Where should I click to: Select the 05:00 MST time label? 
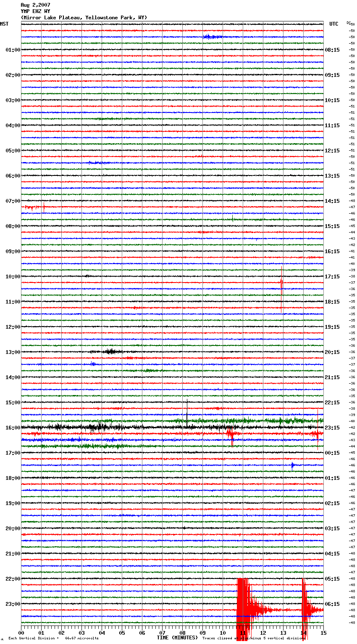(x=13, y=151)
